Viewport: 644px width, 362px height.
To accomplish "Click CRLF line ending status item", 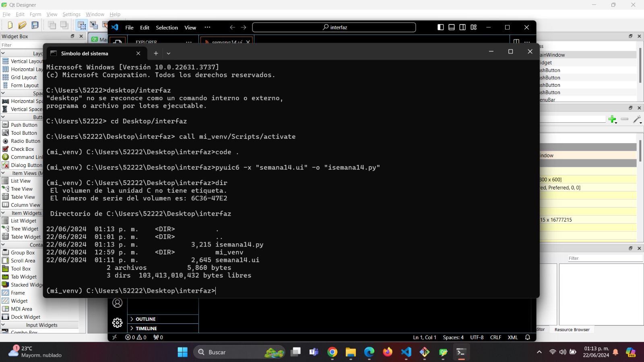I will coord(495,337).
